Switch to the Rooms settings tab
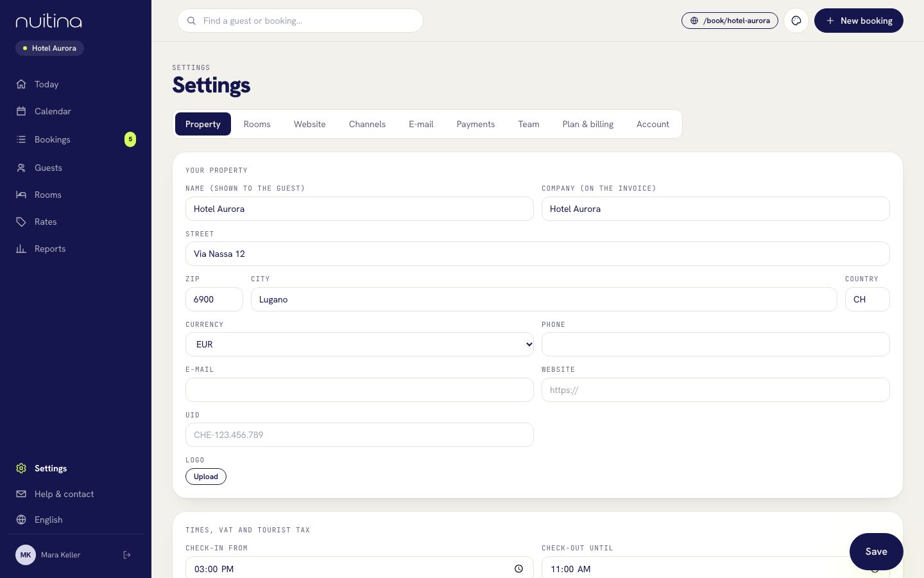Viewport: 924px width, 578px height. (257, 124)
